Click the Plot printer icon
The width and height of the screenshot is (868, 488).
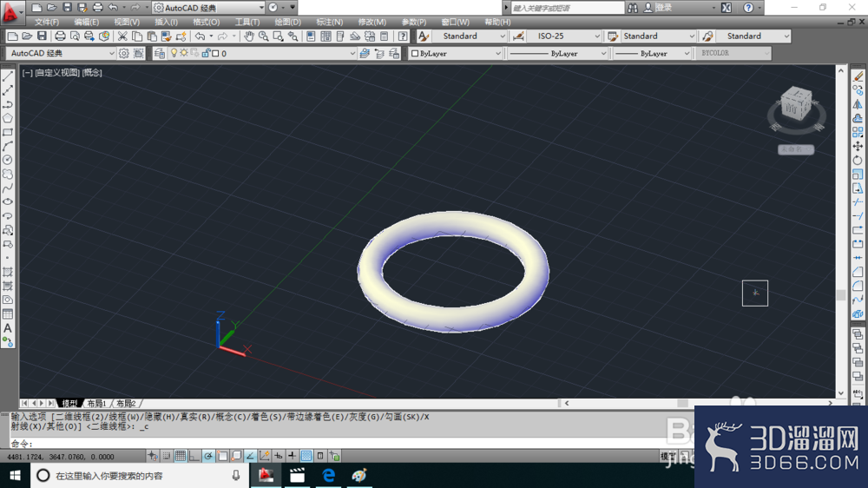[60, 36]
